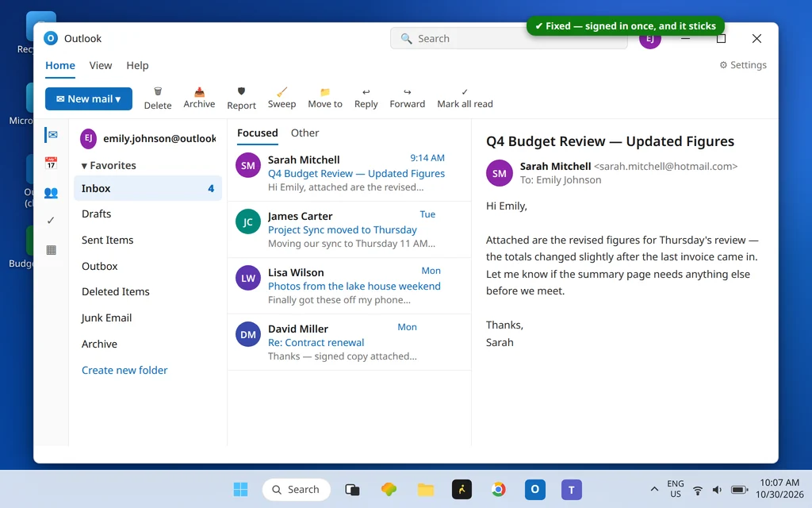Image resolution: width=812 pixels, height=508 pixels.
Task: Switch to the Home ribbon tab
Action: (x=60, y=65)
